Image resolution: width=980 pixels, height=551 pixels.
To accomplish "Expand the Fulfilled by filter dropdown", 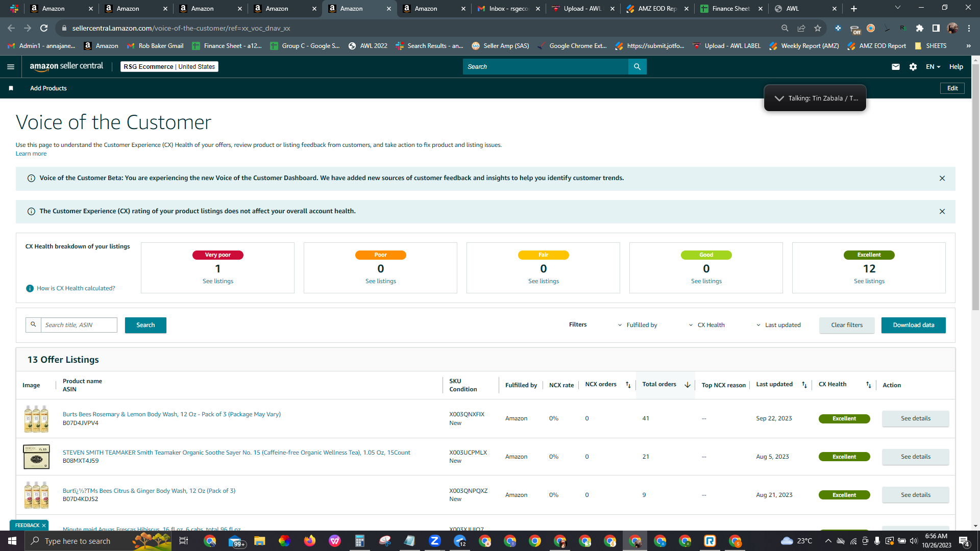I will (638, 325).
